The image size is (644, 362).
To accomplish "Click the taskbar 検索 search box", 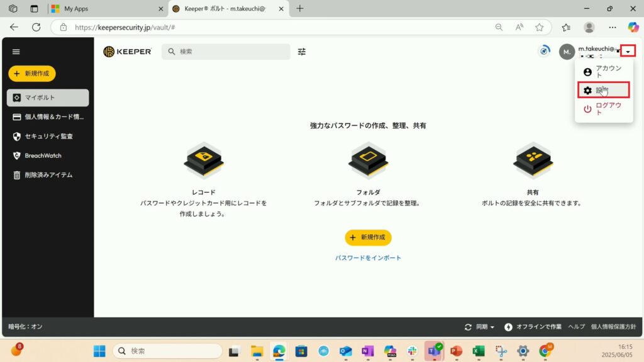I will [x=167, y=351].
